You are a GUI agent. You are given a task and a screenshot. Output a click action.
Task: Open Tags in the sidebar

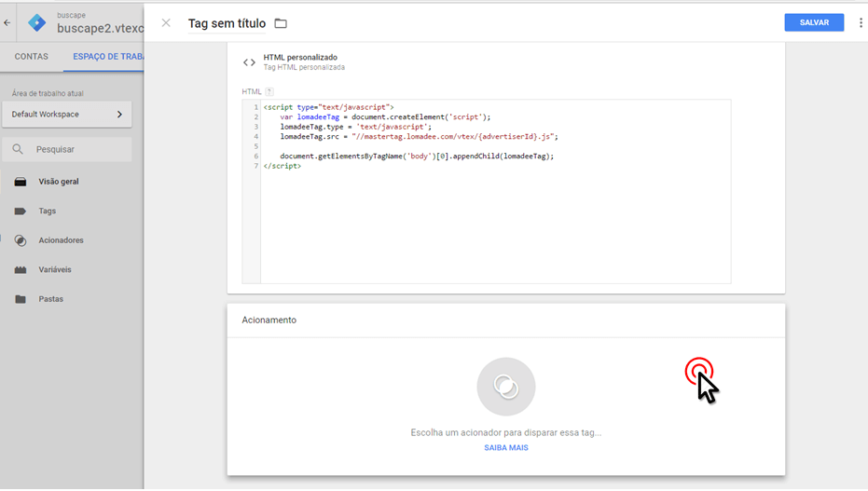pos(47,211)
